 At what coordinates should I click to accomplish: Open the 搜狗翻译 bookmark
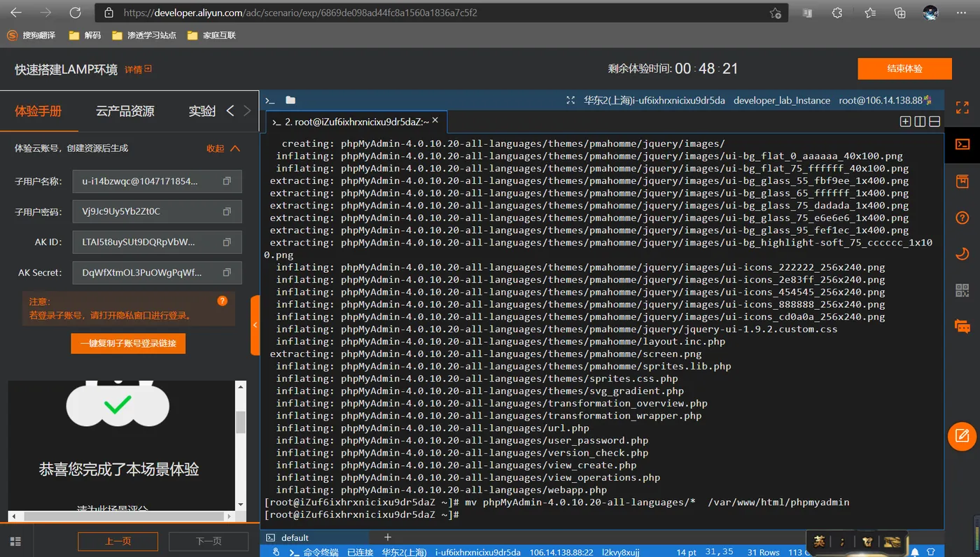click(32, 35)
